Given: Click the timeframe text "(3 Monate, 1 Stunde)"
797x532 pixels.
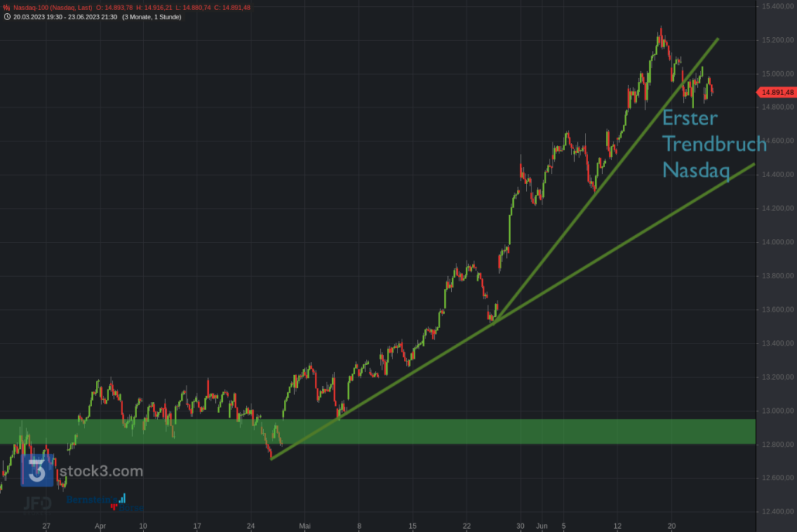Looking at the screenshot, I should 152,17.
